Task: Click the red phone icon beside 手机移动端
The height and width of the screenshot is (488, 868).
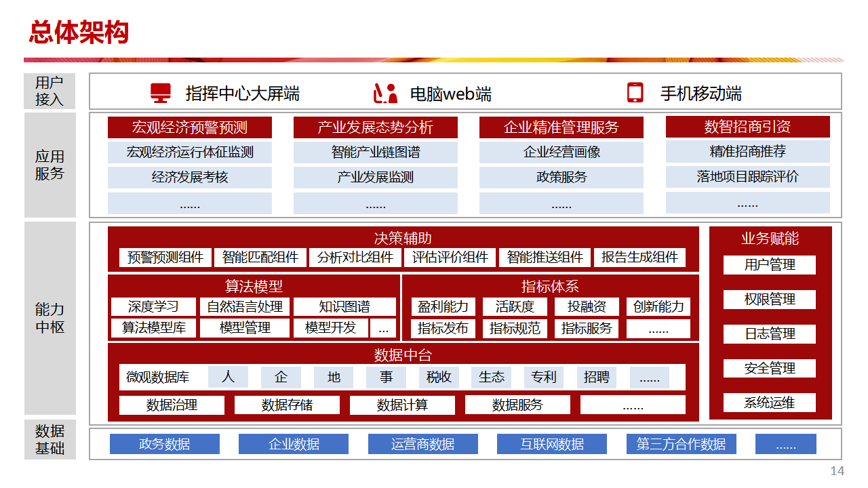Action: (x=635, y=93)
